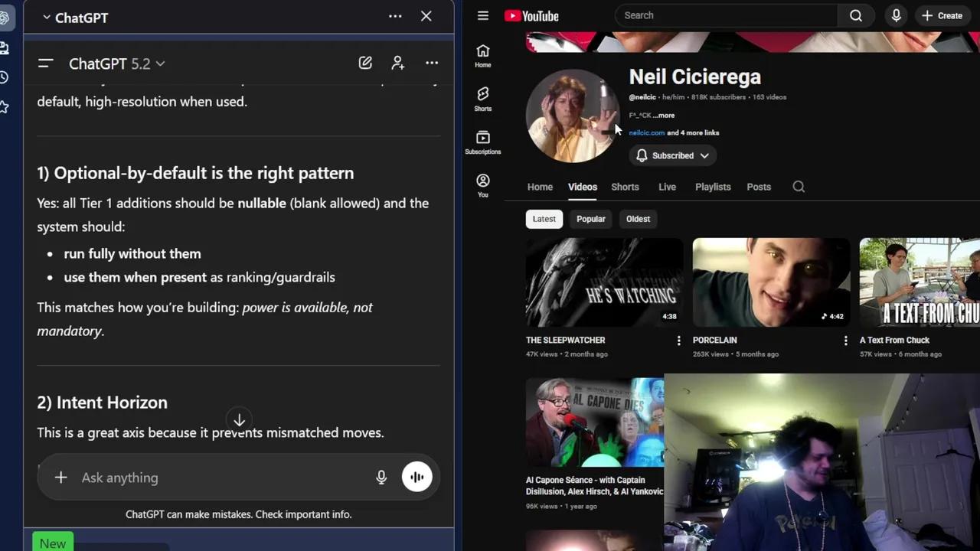Viewport: 980px width, 551px height.
Task: Click the PORCELAIN video title
Action: (x=715, y=340)
